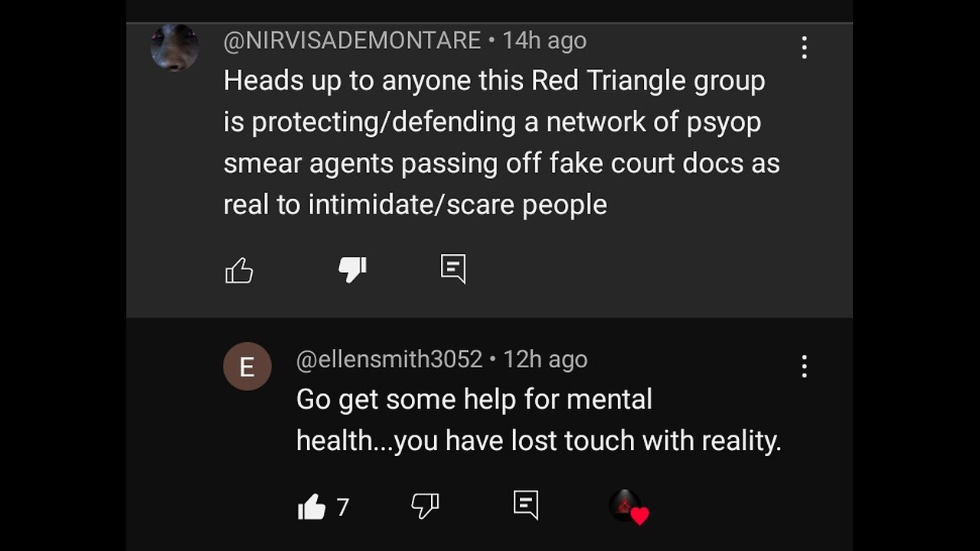Dislike the ellensmith3052 reply
980x551 pixels.
coord(425,505)
